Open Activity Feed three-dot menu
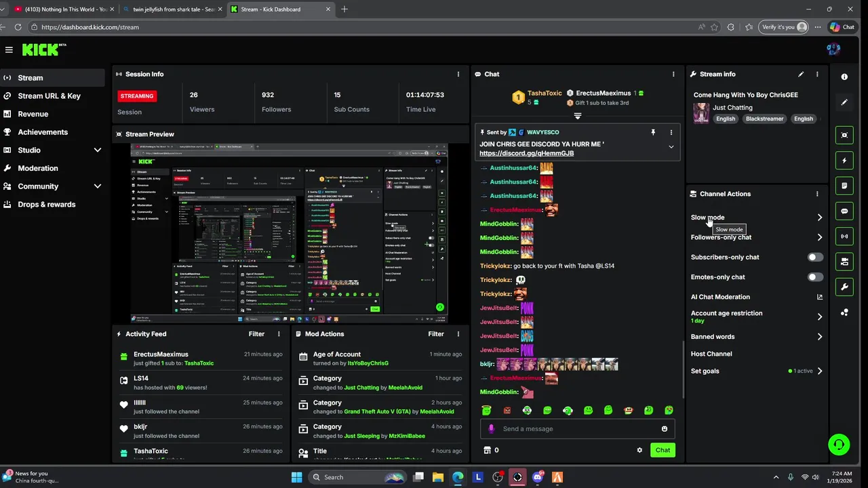The image size is (868, 488). click(279, 334)
